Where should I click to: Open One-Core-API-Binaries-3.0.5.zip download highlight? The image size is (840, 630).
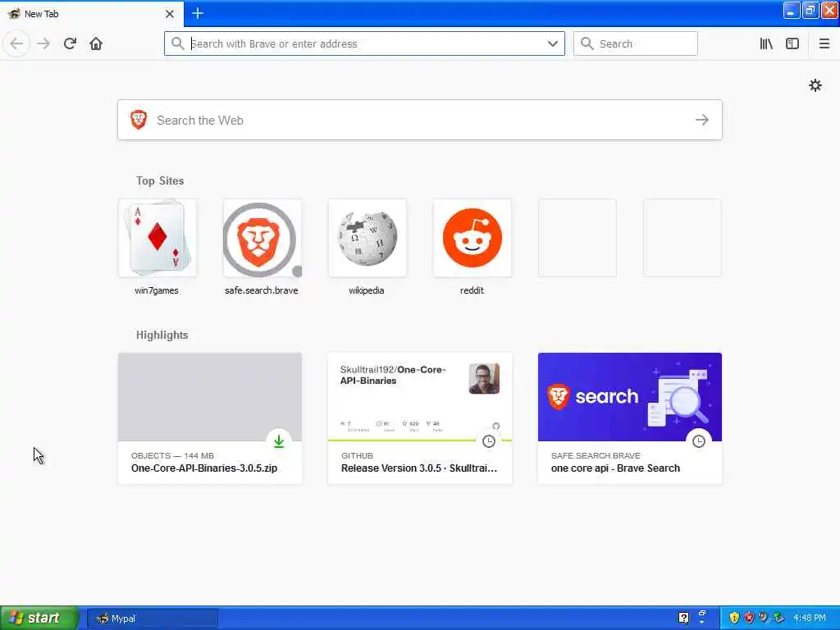click(x=210, y=418)
